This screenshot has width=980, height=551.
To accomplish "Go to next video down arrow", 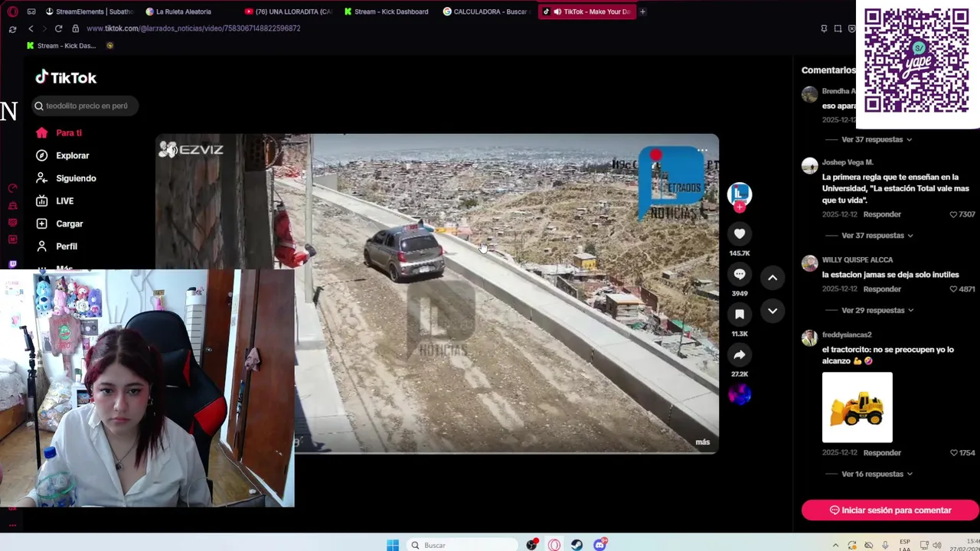I will (x=773, y=311).
